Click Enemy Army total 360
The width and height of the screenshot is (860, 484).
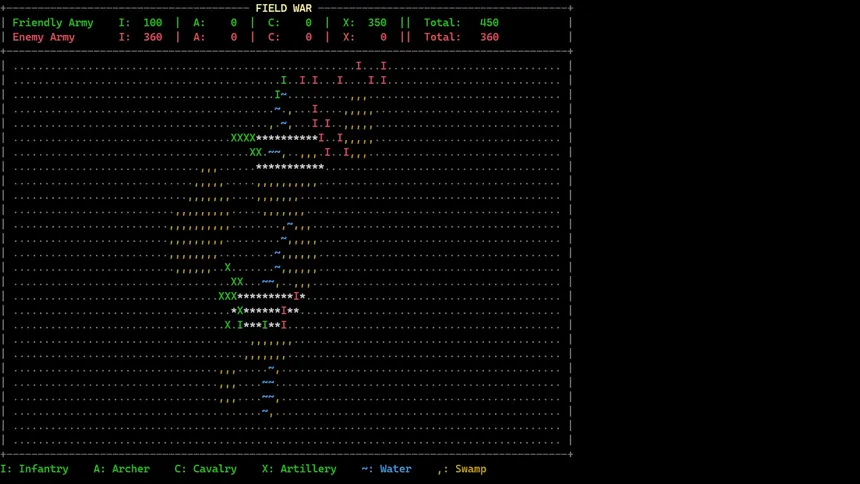(489, 37)
